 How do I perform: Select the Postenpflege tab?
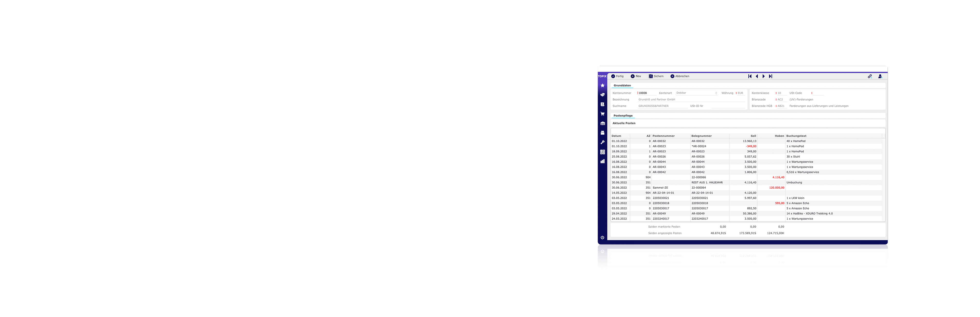[x=623, y=116]
